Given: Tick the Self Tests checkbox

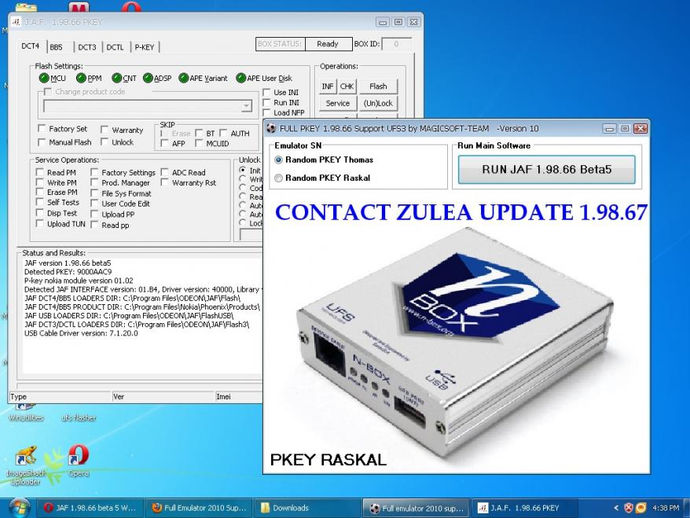Looking at the screenshot, I should (x=40, y=202).
